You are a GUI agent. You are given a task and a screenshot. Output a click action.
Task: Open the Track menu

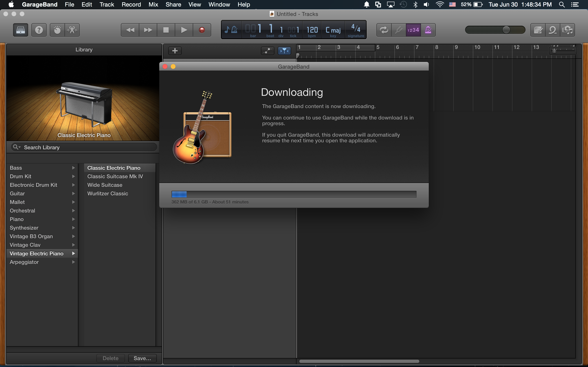click(x=107, y=5)
